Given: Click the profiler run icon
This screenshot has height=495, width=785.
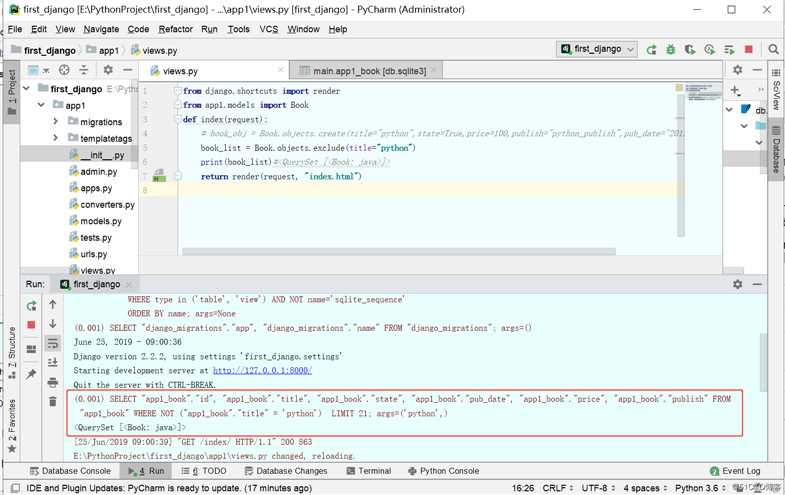Looking at the screenshot, I should [x=709, y=50].
